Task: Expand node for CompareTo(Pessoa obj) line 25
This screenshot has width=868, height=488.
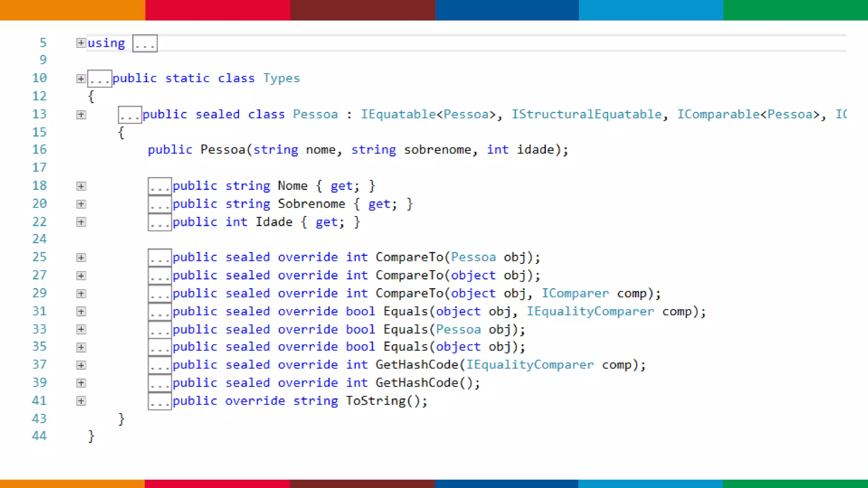Action: click(81, 258)
